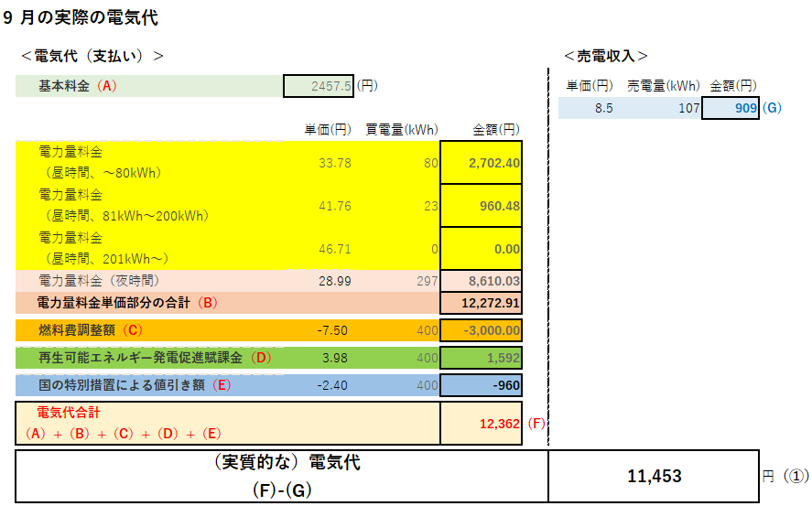Select the 再生可能エネルギー発電促進賦課金 (D) label

point(155,358)
